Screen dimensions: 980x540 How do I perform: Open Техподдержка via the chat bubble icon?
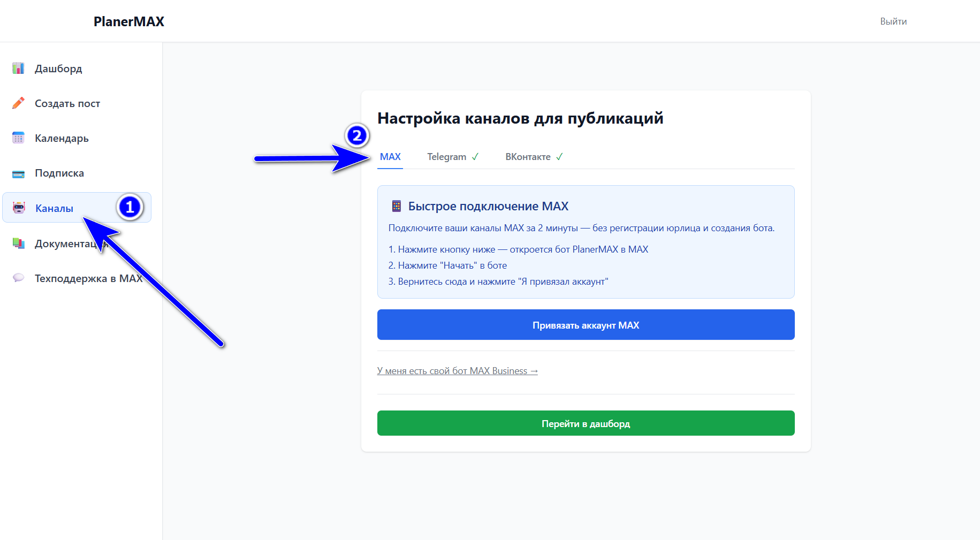[18, 278]
